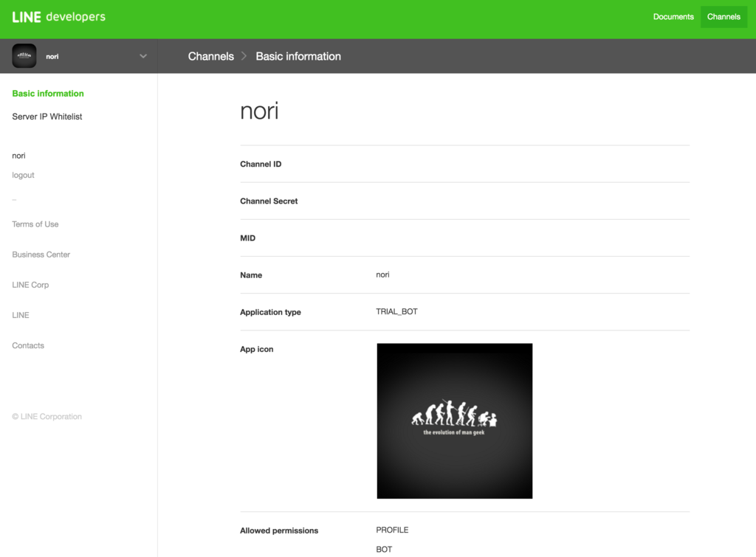756x557 pixels.
Task: Click the TRIAL_BOT application type value
Action: click(x=396, y=312)
